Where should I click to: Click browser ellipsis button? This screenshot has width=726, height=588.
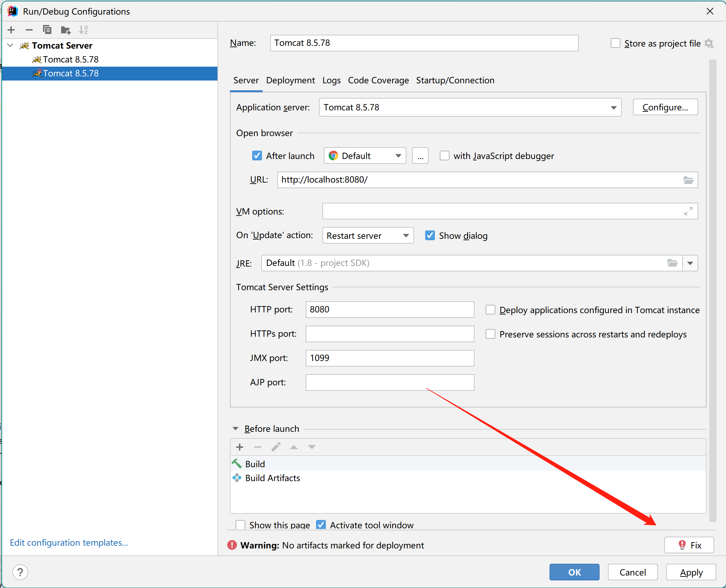[420, 156]
